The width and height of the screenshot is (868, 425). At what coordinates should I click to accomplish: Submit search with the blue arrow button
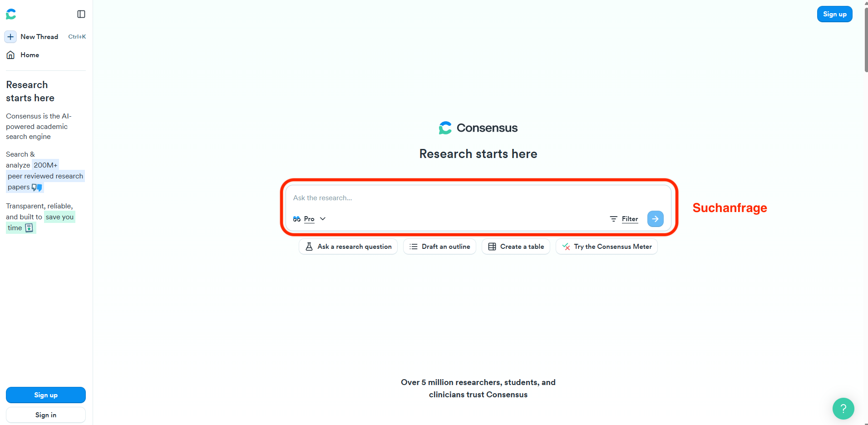(655, 219)
